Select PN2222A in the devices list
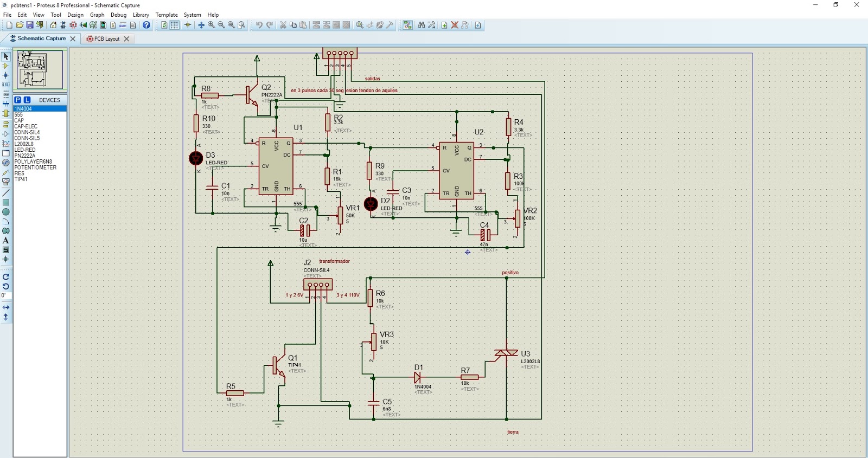The image size is (868, 458). pyautogui.click(x=40, y=156)
